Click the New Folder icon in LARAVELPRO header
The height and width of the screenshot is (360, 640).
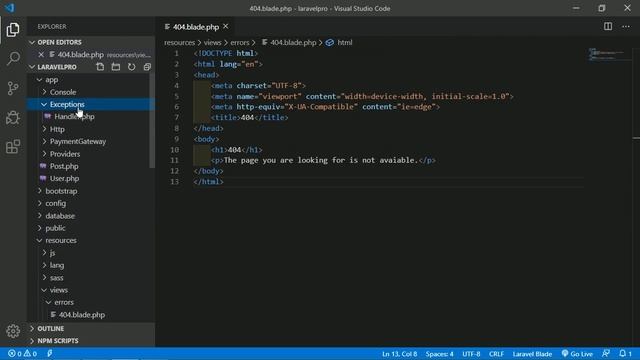[116, 67]
